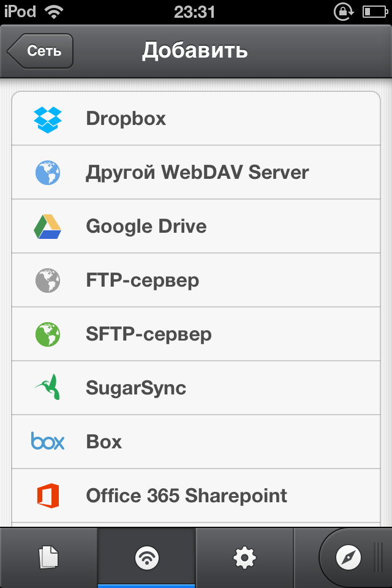Click the red Office 365 icon

pyautogui.click(x=48, y=496)
